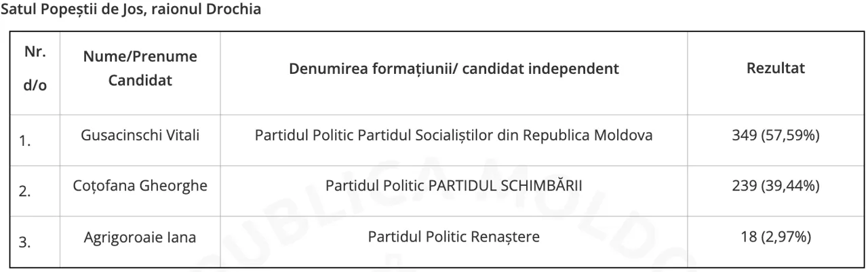Image resolution: width=868 pixels, height=272 pixels.
Task: Select the result 349 (57,59%)
Action: point(775,136)
